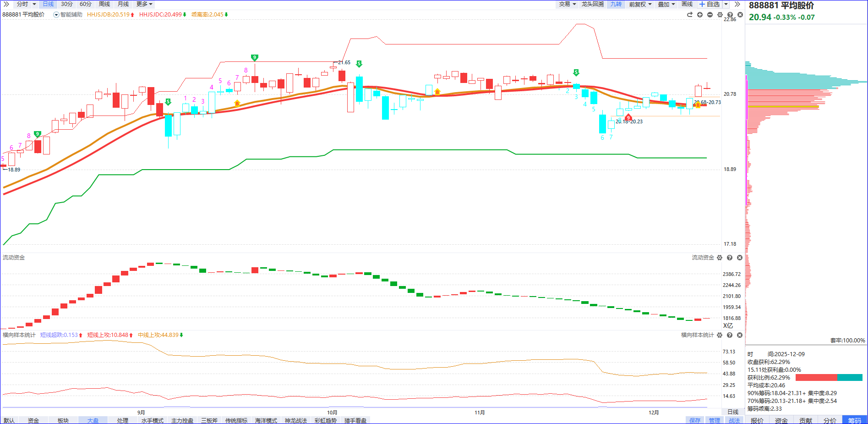Toggle the 九转 indicator button
868x424 pixels.
point(616,4)
